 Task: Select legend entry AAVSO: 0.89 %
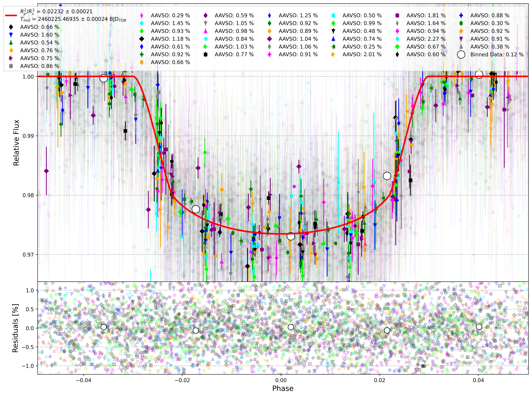pyautogui.click(x=298, y=31)
